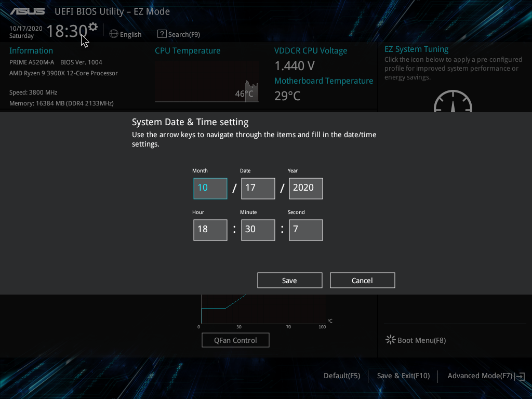Click the globe language icon
Screen dimensions: 532x399
point(114,34)
